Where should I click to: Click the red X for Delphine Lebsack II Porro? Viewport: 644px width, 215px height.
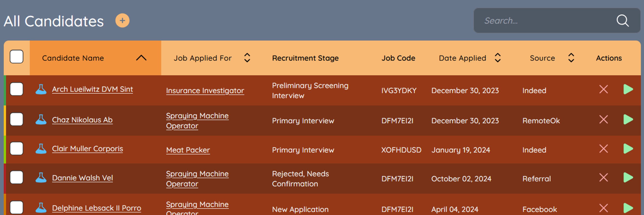point(603,208)
